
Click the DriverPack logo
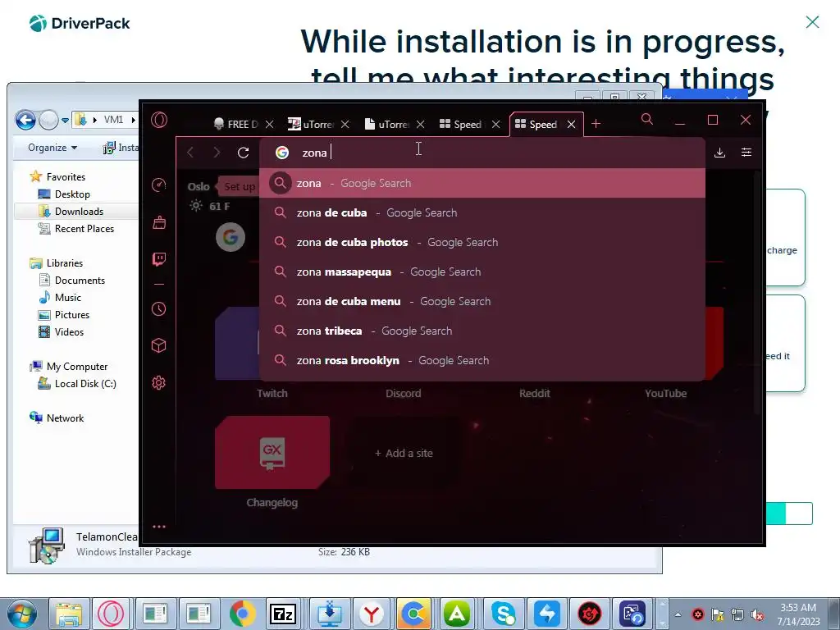point(80,23)
